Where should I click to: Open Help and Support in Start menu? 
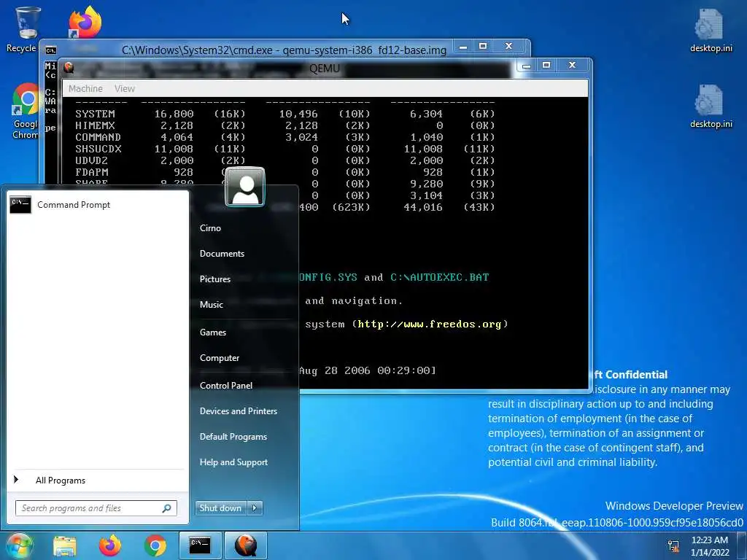point(233,462)
